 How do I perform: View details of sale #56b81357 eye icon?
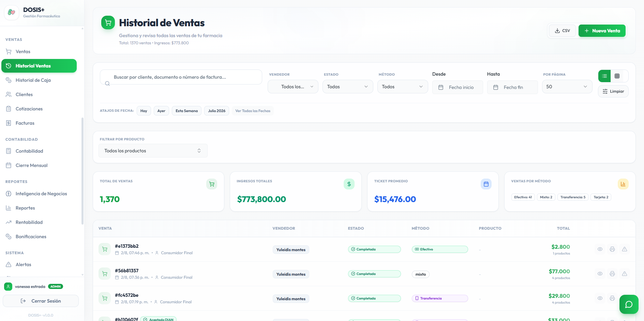point(600,274)
